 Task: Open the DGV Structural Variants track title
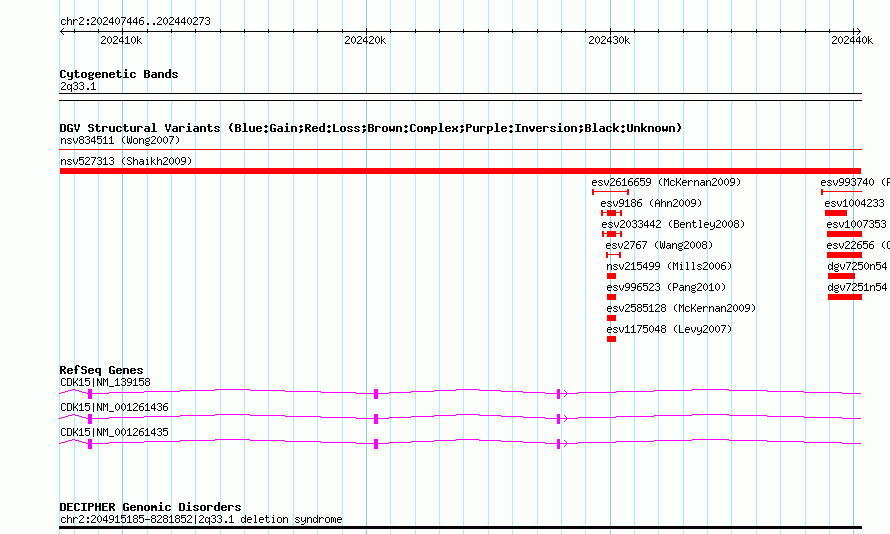pyautogui.click(x=371, y=128)
